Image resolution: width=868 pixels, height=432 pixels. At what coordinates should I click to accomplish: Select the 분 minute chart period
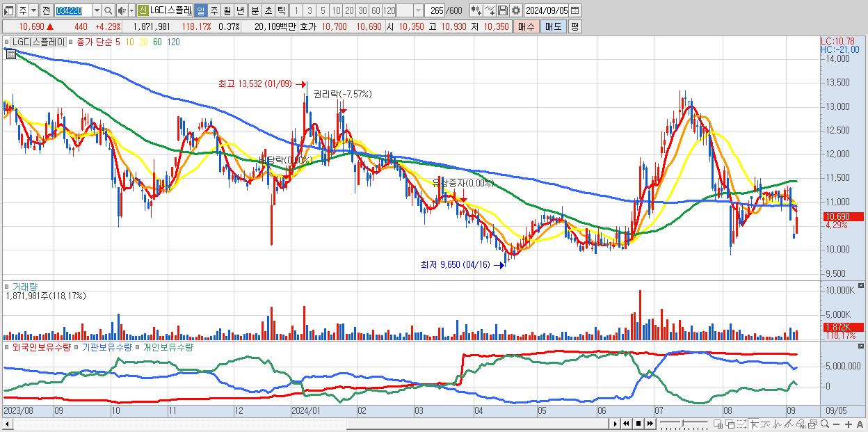[255, 10]
